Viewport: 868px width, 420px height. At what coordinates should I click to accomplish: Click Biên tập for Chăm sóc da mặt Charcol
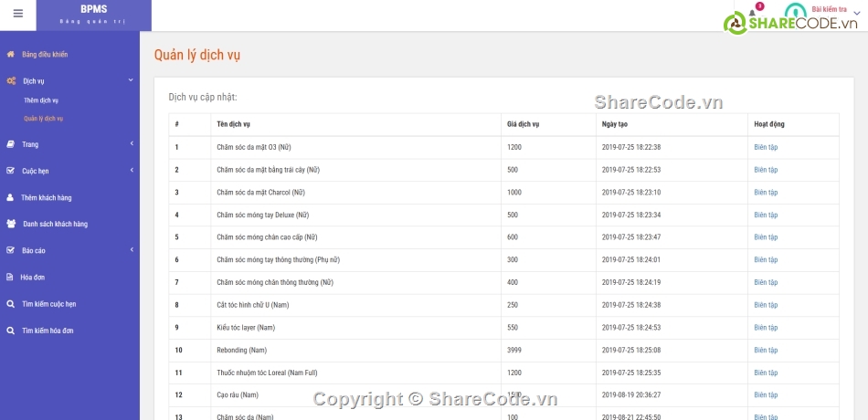point(766,193)
